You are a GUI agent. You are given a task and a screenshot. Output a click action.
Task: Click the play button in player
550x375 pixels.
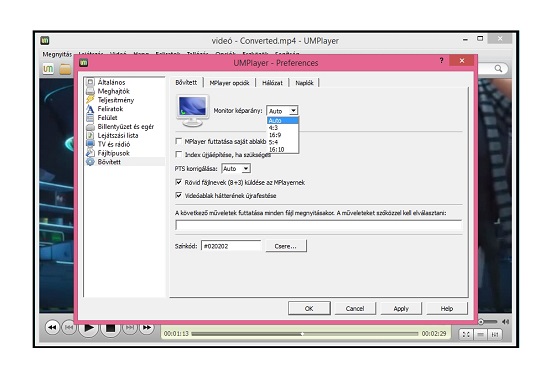pos(88,328)
